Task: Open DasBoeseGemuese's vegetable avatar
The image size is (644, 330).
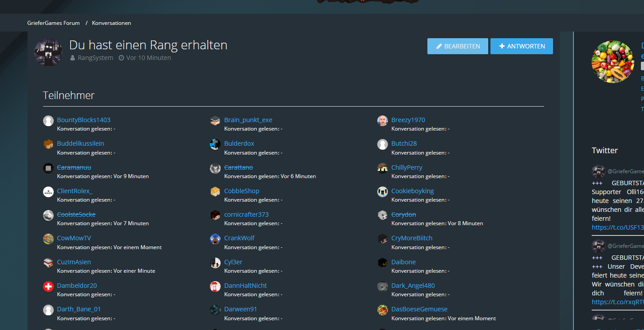Action: point(383,310)
